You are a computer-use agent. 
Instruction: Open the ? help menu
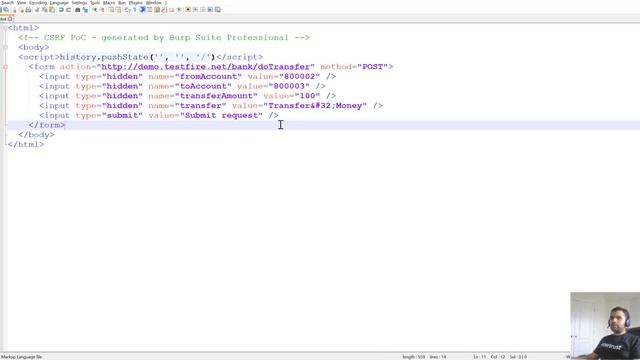(166, 3)
